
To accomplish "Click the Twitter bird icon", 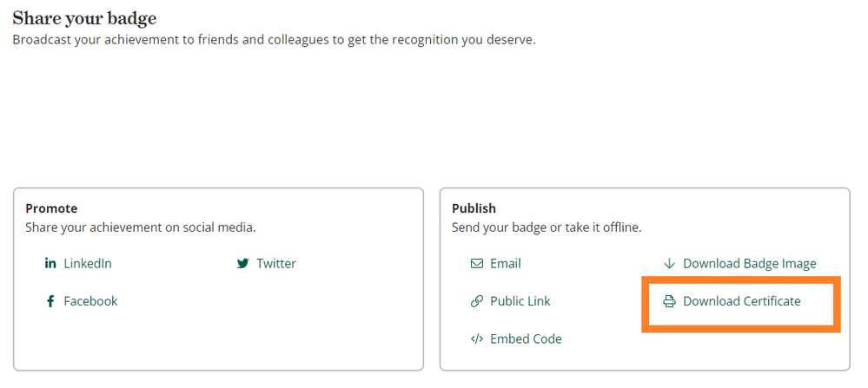I will (242, 264).
